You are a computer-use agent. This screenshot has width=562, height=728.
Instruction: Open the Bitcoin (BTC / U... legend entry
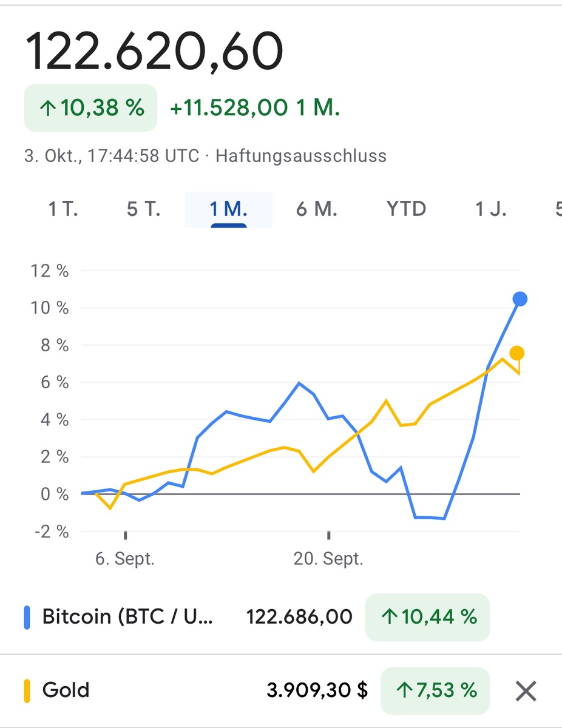pyautogui.click(x=127, y=617)
